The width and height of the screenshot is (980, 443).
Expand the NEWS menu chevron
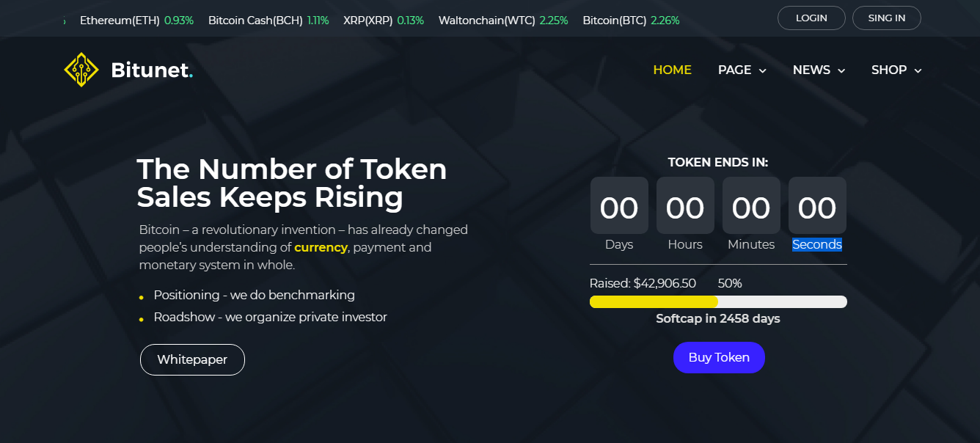pyautogui.click(x=841, y=70)
